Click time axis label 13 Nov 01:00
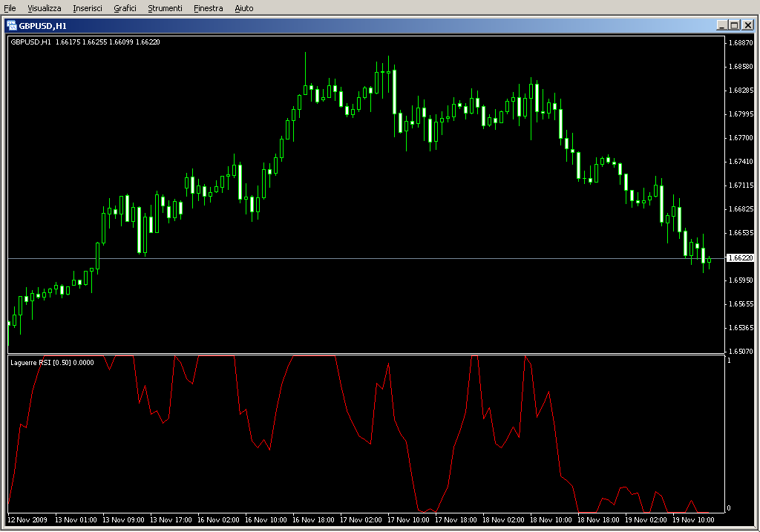Screen dimensions: 760x532 tap(76, 520)
